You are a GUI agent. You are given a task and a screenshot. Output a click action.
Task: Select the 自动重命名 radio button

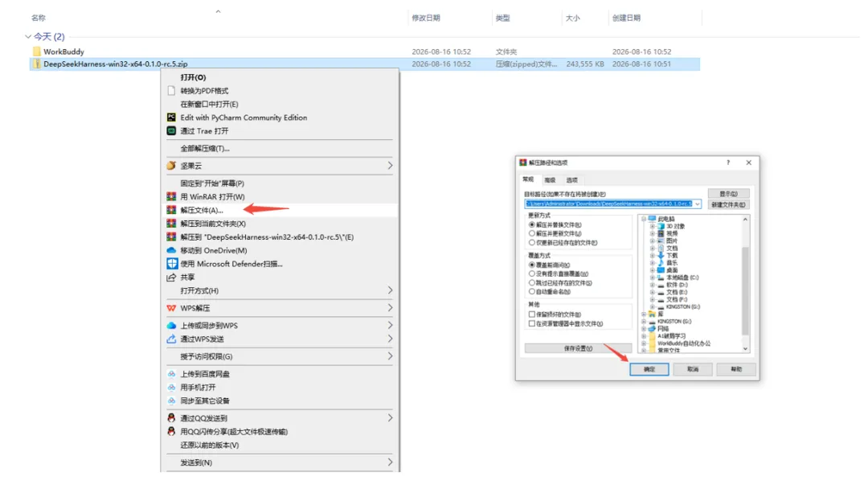point(532,291)
